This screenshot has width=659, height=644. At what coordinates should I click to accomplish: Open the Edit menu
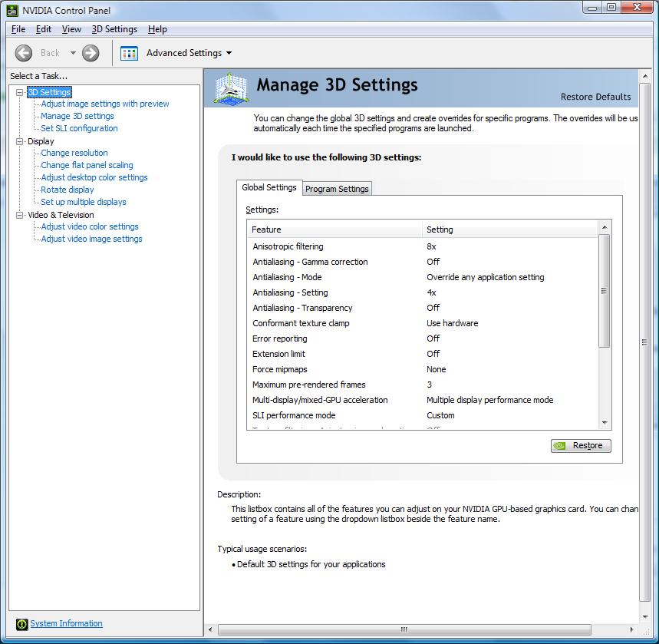[x=43, y=29]
